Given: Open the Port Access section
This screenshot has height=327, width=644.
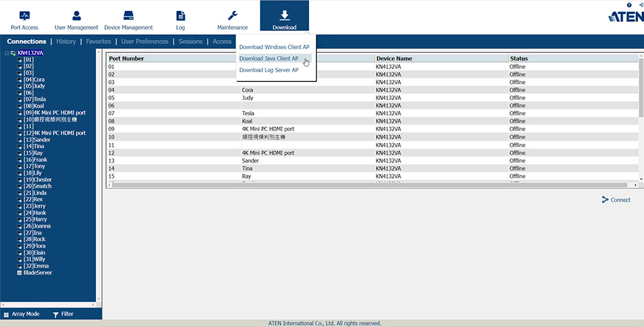Looking at the screenshot, I should click(x=24, y=19).
